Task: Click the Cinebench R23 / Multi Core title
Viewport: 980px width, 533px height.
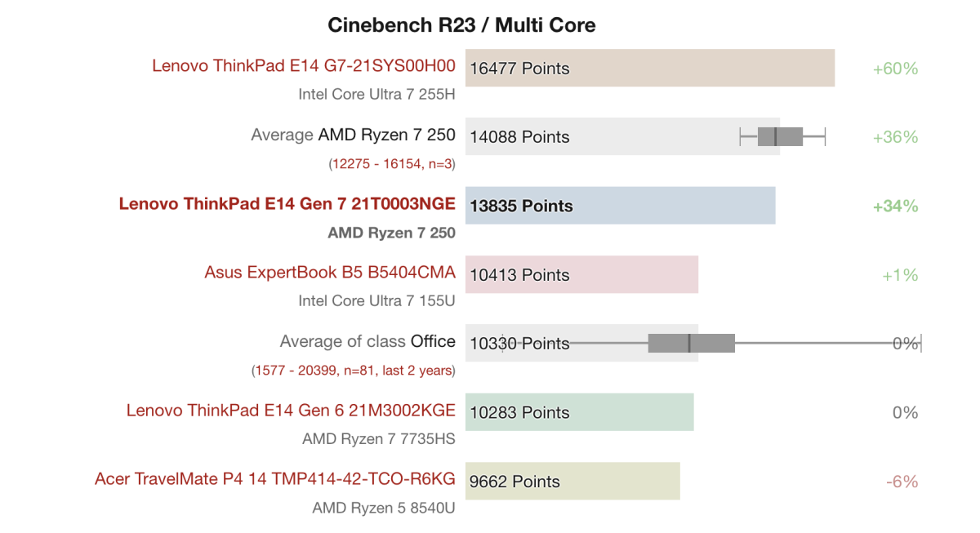Action: click(x=461, y=25)
